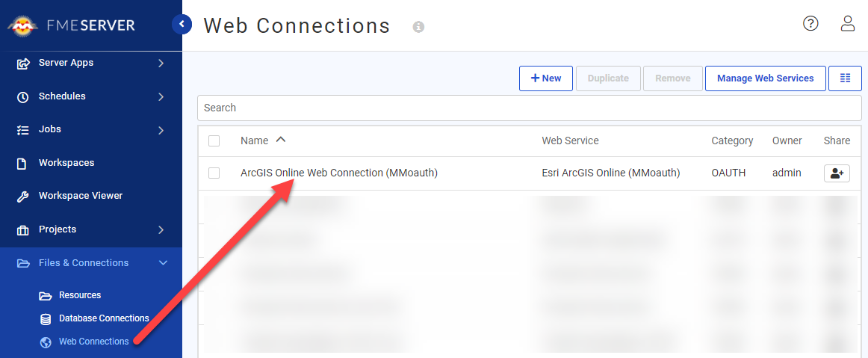
Task: Sort by the Name column header
Action: (254, 141)
